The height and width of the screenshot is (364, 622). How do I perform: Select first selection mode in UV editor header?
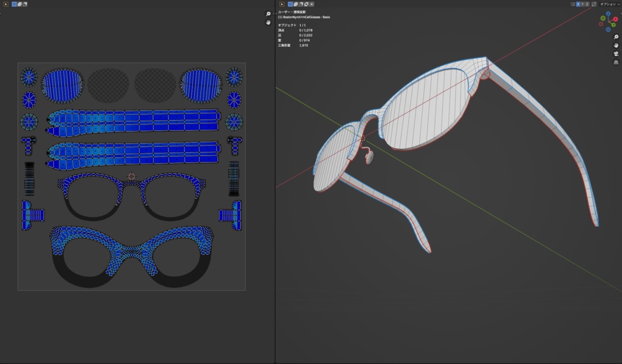click(x=14, y=4)
